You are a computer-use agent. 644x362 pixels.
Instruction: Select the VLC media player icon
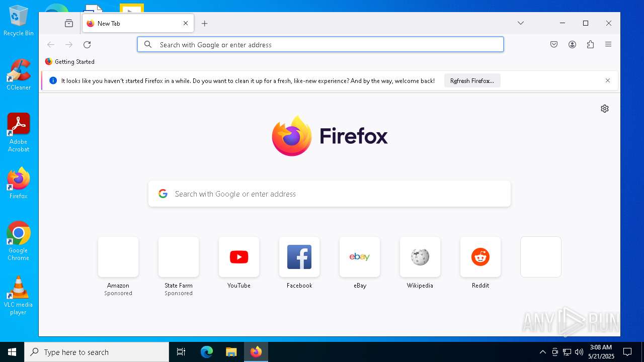pos(19,296)
